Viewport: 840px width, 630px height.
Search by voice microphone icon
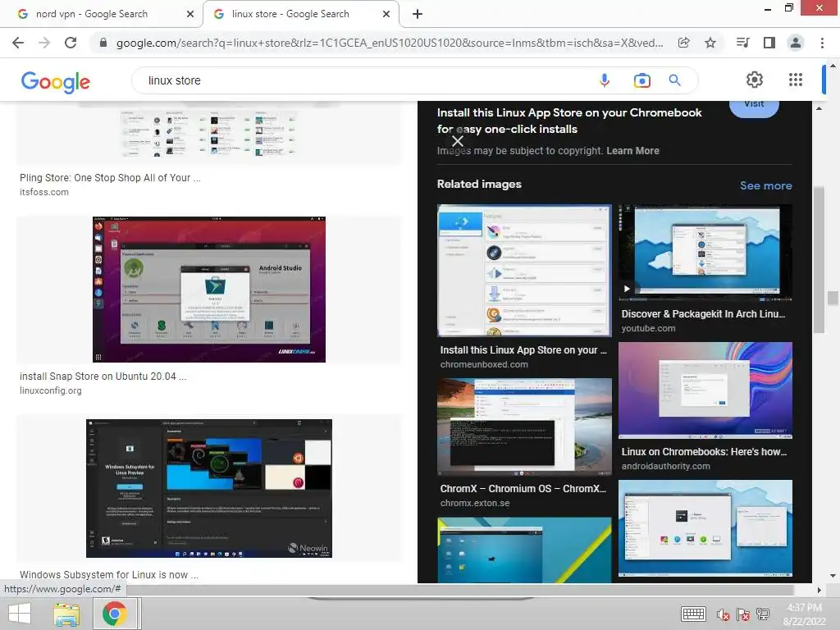(x=605, y=80)
